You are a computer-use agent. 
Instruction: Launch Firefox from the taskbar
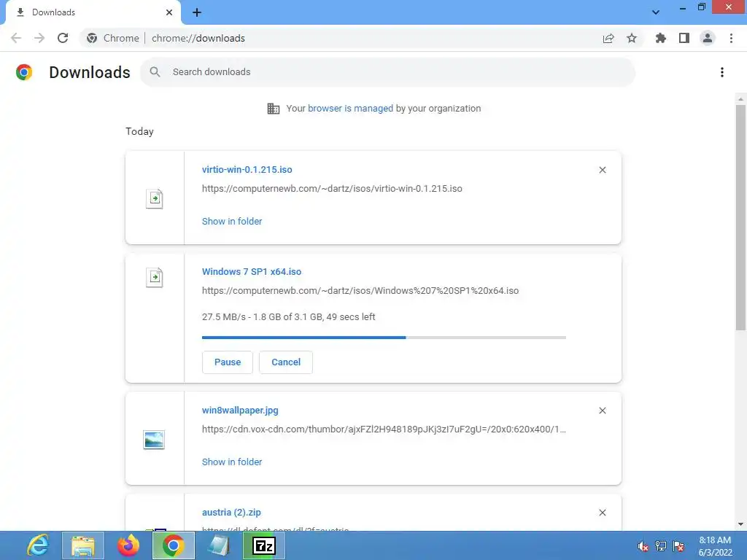pyautogui.click(x=128, y=545)
